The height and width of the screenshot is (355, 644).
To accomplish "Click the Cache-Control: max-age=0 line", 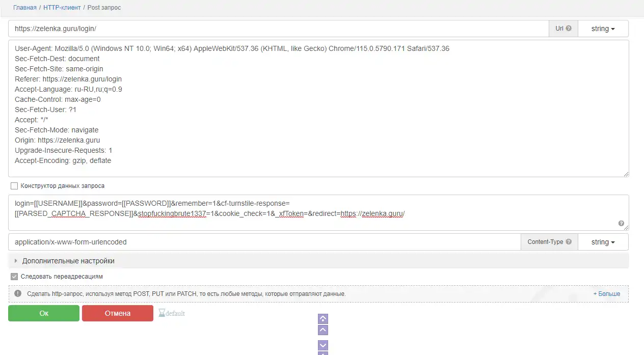I will coord(58,99).
